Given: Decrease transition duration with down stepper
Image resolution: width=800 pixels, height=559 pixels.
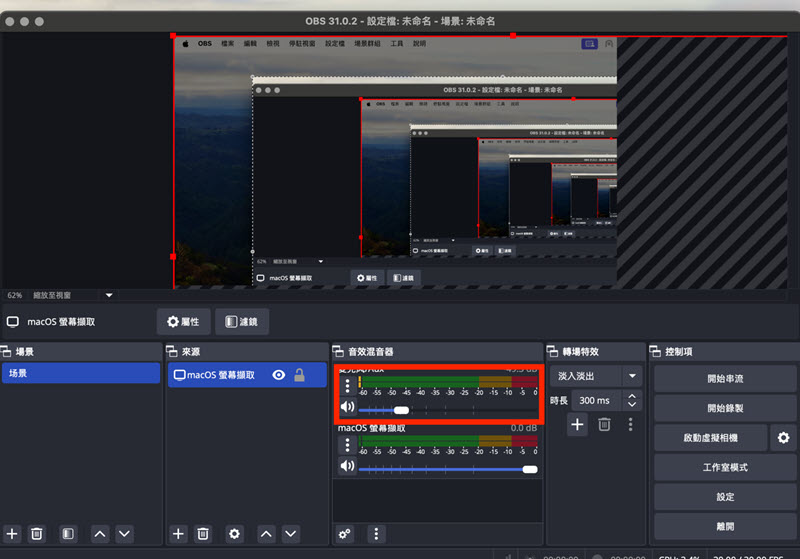Looking at the screenshot, I should tap(632, 404).
